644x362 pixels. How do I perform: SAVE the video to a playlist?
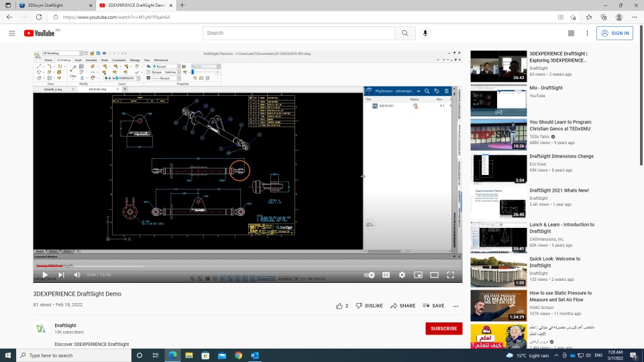434,306
